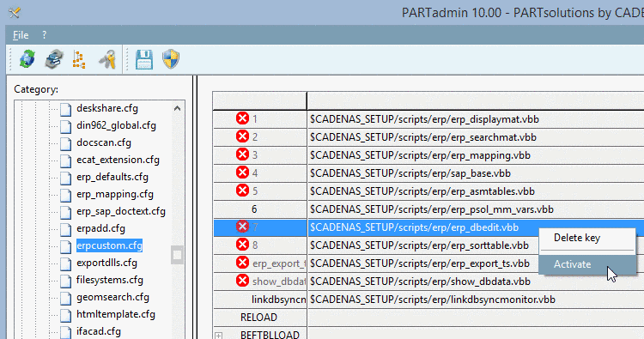Select erp_mapping.cfg in category tree
Image resolution: width=644 pixels, height=339 pixels.
(x=115, y=194)
